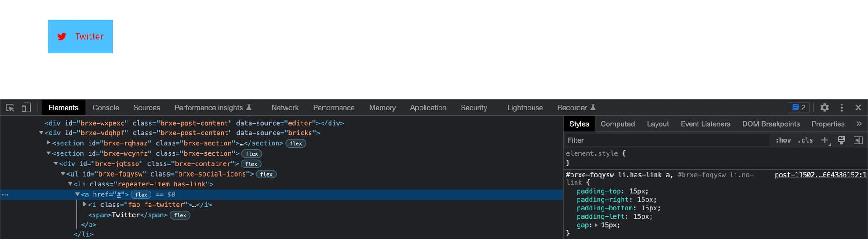Open the Recorder tab

pyautogui.click(x=576, y=108)
